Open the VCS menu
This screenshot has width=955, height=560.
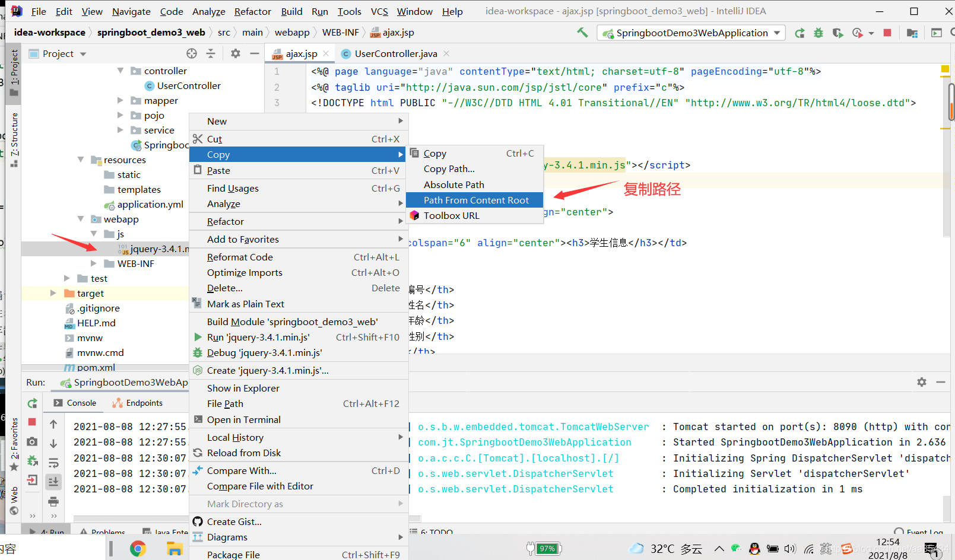(x=379, y=11)
